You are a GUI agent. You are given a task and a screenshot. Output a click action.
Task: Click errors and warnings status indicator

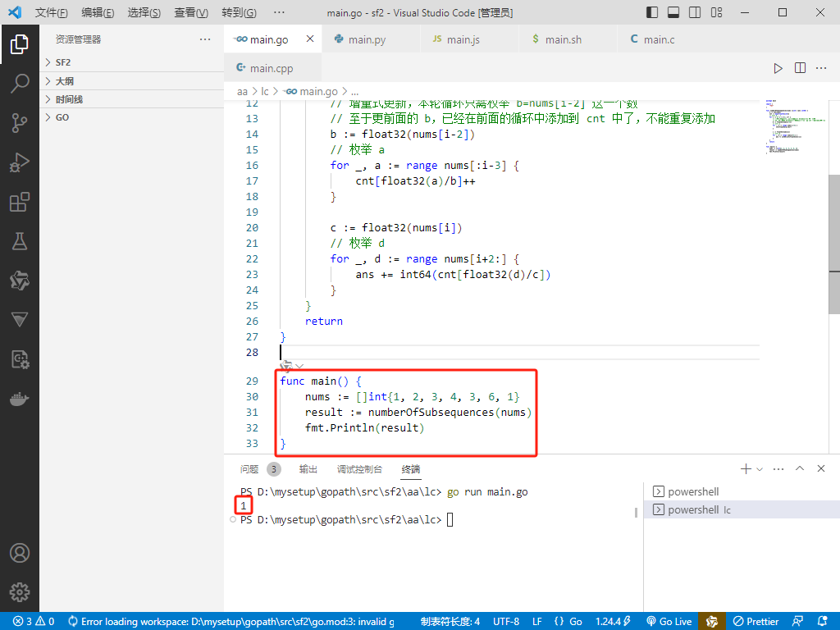point(33,622)
